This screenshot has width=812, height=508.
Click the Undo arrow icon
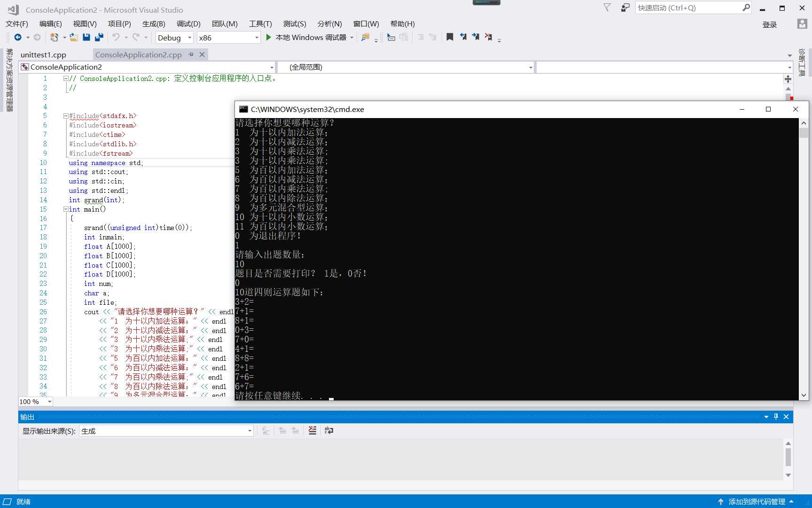(x=116, y=37)
